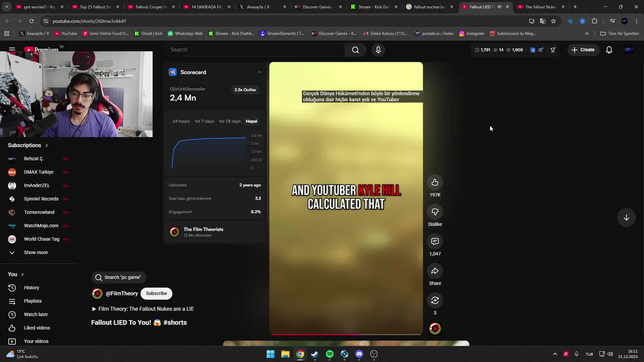Image resolution: width=644 pixels, height=362 pixels.
Task: Show hidden tray icons arrow
Action: [555, 354]
